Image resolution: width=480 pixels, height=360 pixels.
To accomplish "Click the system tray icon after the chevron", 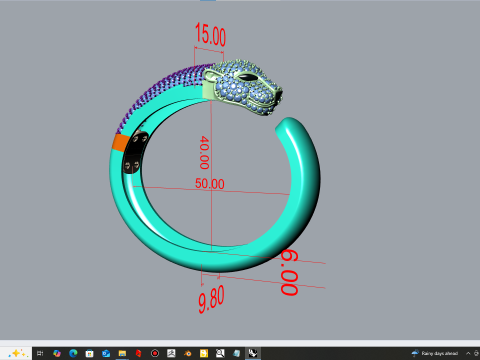I will (x=477, y=353).
